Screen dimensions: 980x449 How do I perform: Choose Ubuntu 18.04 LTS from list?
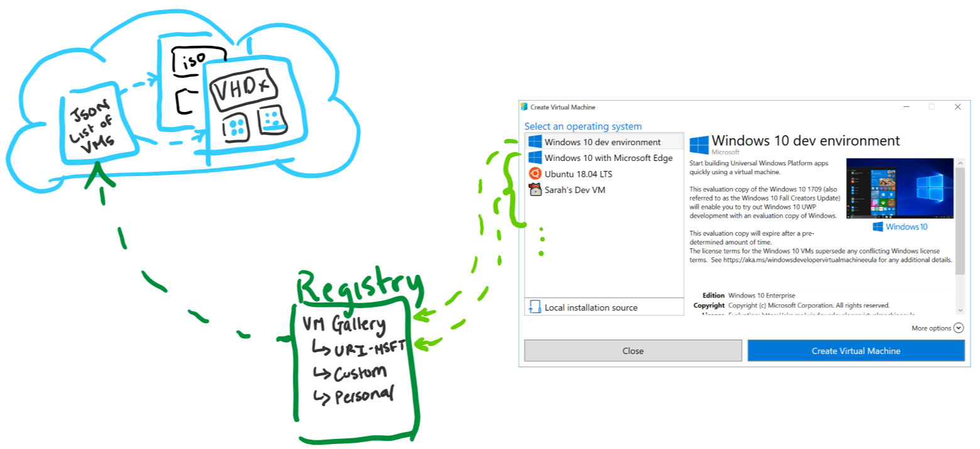click(604, 174)
